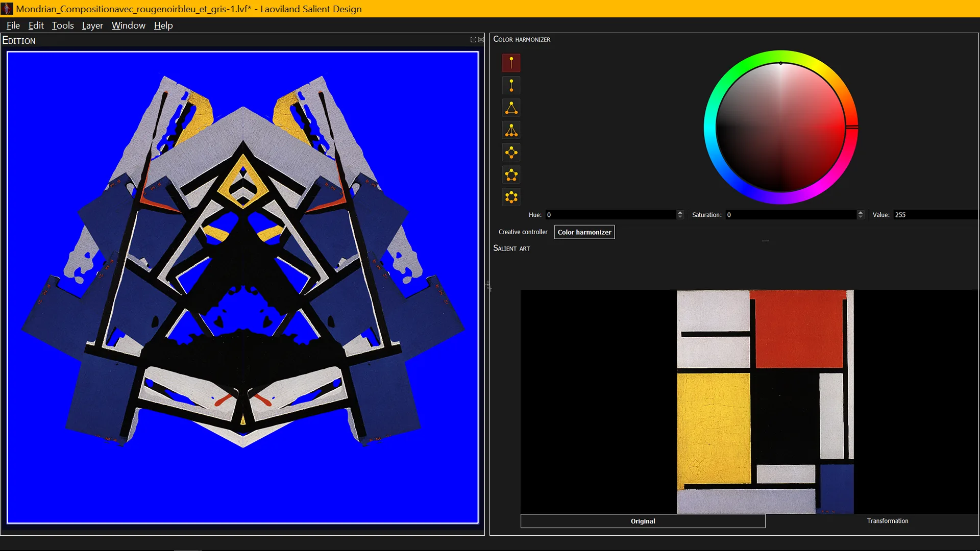Open the Edit menu
This screenshot has width=980, height=551.
pos(36,26)
